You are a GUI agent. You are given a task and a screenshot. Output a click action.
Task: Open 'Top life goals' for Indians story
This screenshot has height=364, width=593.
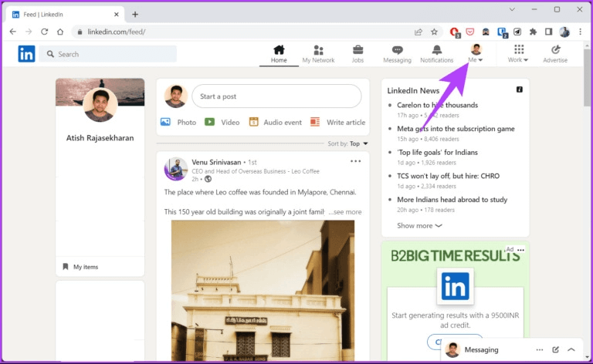(x=437, y=152)
